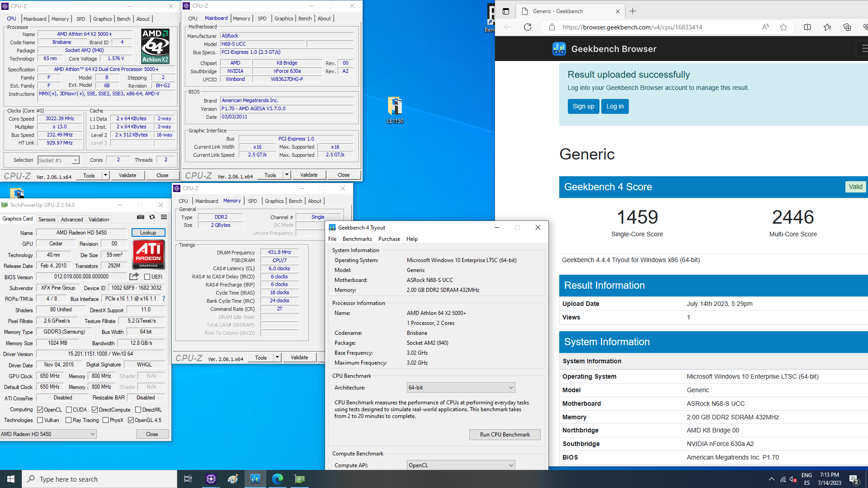This screenshot has height=488, width=868.
Task: Click the Lookup button in GPU-Z
Action: point(148,233)
